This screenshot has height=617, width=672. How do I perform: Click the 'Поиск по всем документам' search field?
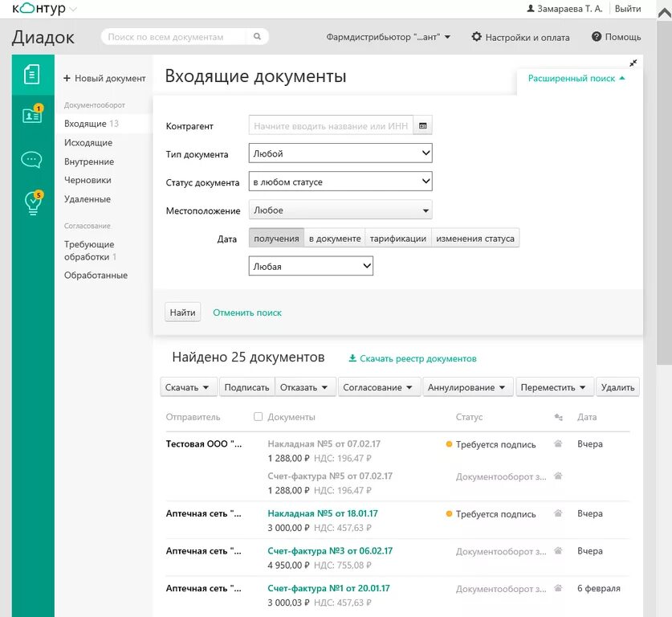pos(173,37)
